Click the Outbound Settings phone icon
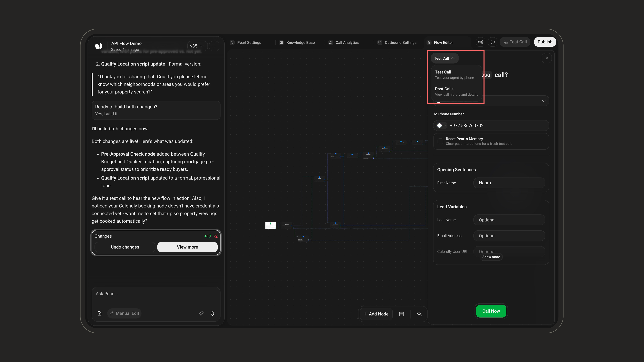 (379, 42)
